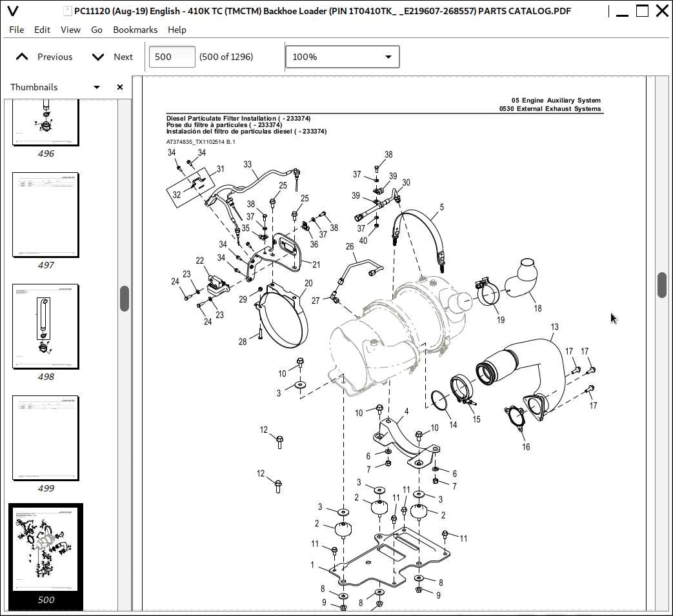Image resolution: width=673 pixels, height=616 pixels.
Task: Select the page 496 thumbnail
Action: pos(46,123)
